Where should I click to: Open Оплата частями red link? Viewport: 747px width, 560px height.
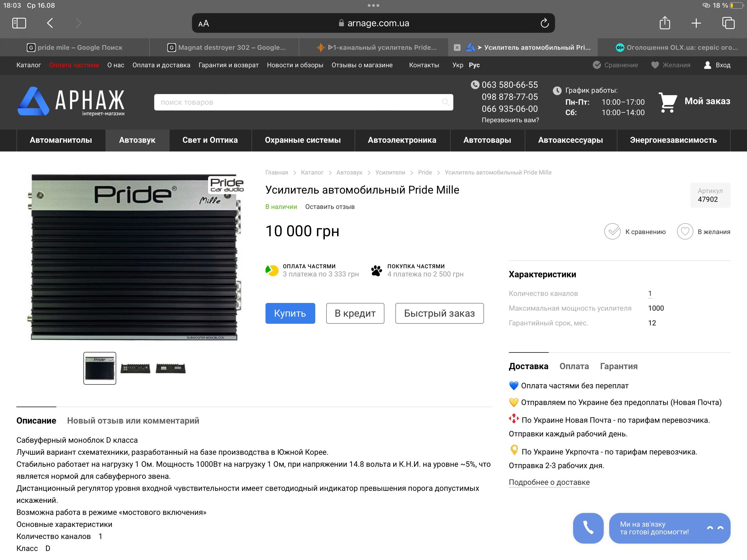[x=74, y=65]
